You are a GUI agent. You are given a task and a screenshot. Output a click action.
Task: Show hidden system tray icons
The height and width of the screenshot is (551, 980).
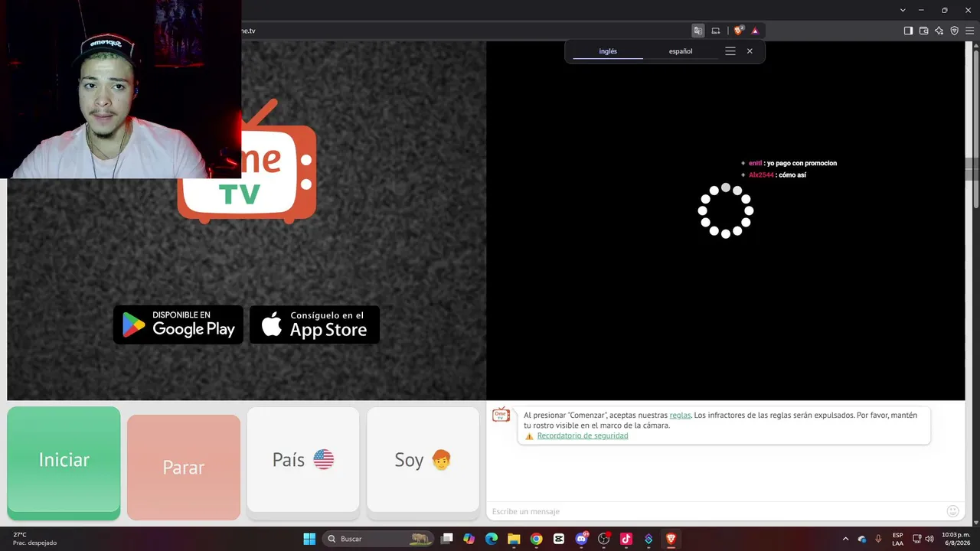(x=845, y=539)
